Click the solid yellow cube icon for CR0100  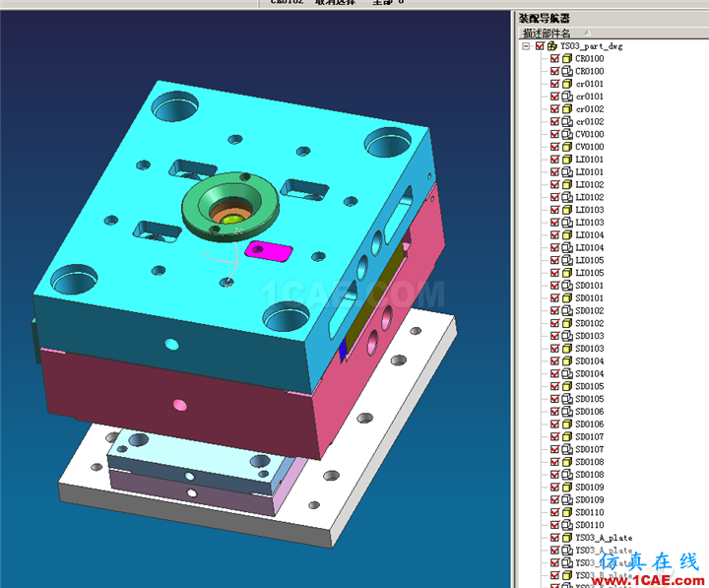click(x=567, y=58)
